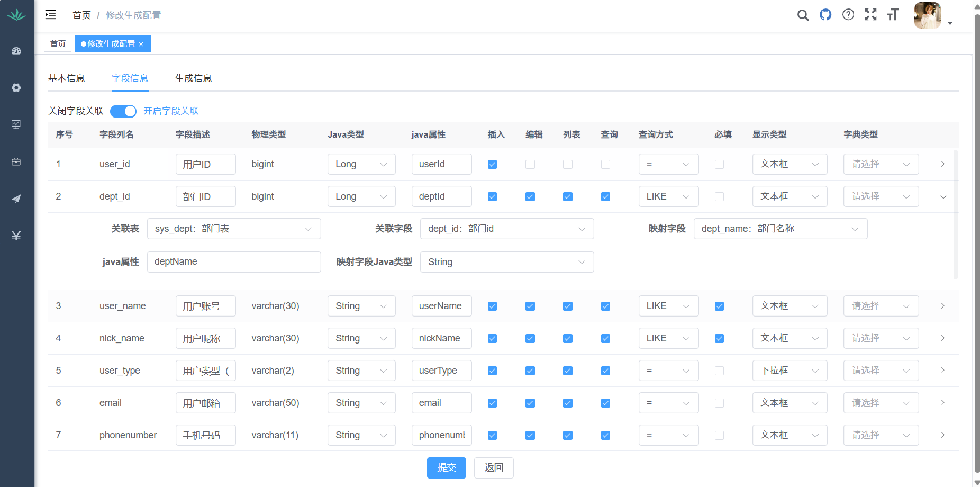Expand the user_name row details arrow
980x487 pixels.
click(942, 306)
